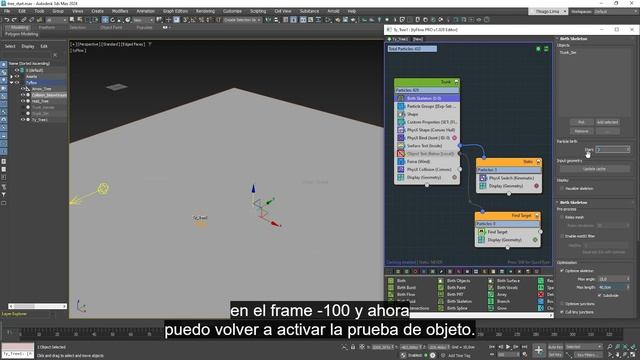Image resolution: width=640 pixels, height=360 pixels.
Task: Open Create Selection Set dropdown
Action: pyautogui.click(x=242, y=20)
